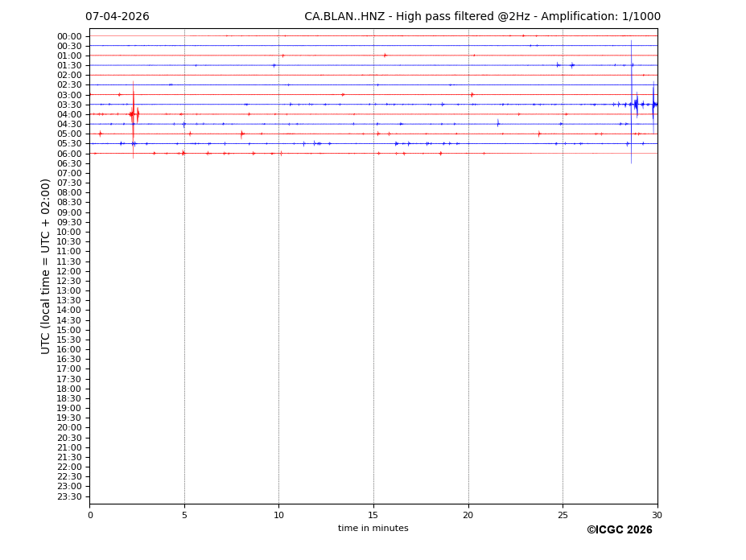Click the x-axis tick labeled 5
The width and height of the screenshot is (746, 560).
[x=184, y=515]
